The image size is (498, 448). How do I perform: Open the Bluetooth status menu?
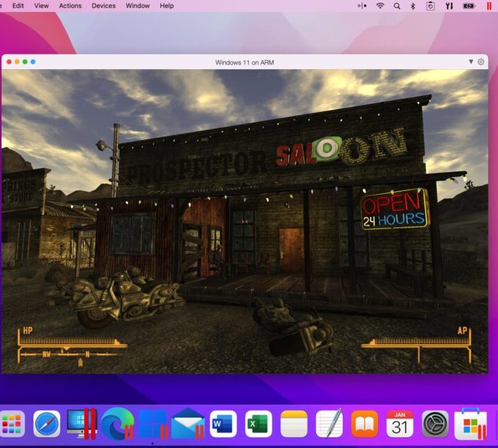(x=413, y=6)
